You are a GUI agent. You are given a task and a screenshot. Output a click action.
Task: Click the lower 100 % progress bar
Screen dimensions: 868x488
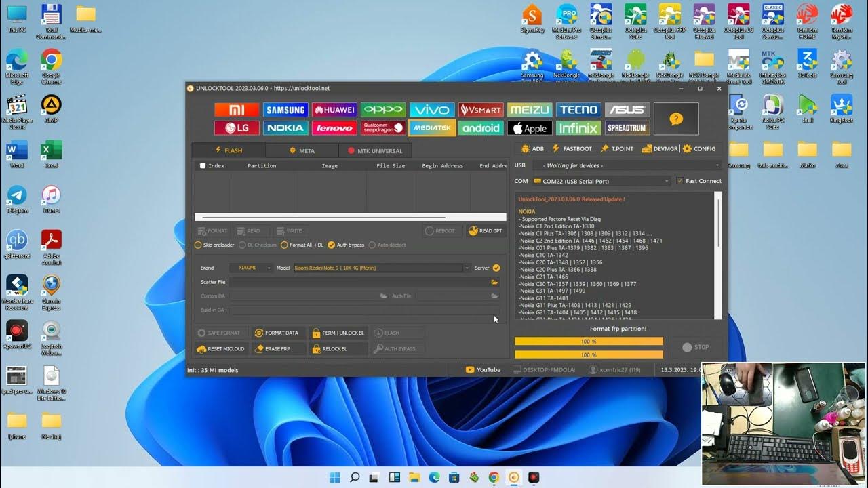pyautogui.click(x=589, y=354)
